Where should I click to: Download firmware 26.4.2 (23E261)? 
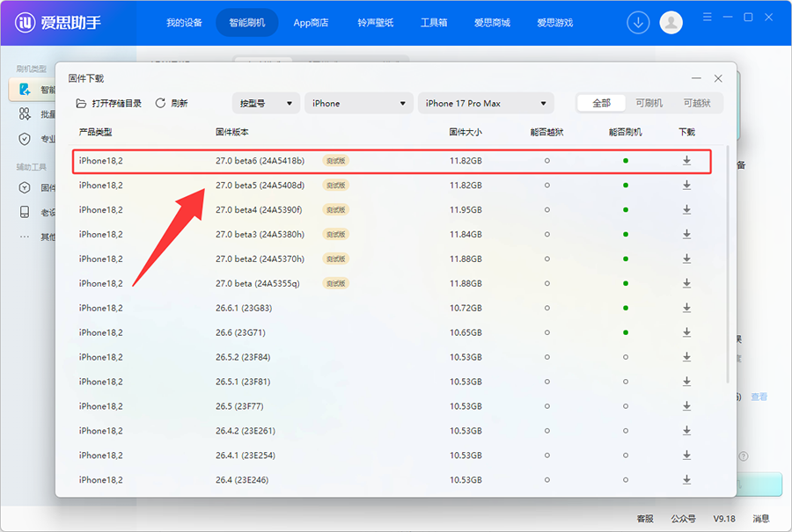686,431
